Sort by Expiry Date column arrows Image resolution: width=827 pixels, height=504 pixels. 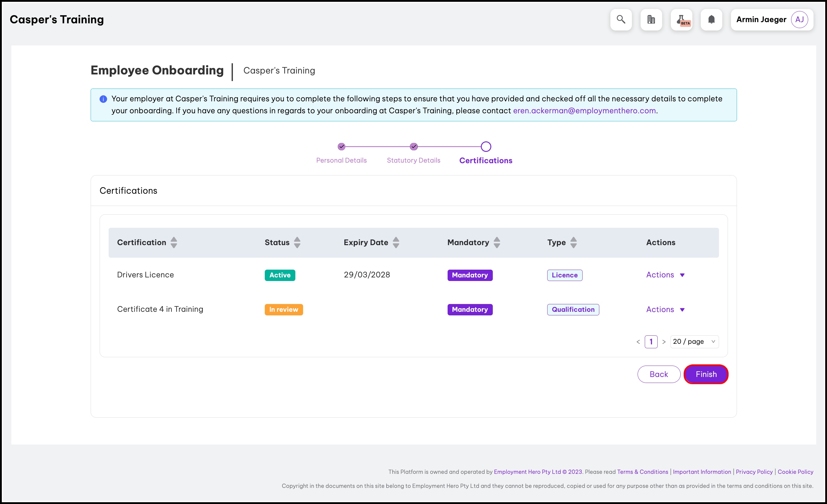[396, 242]
